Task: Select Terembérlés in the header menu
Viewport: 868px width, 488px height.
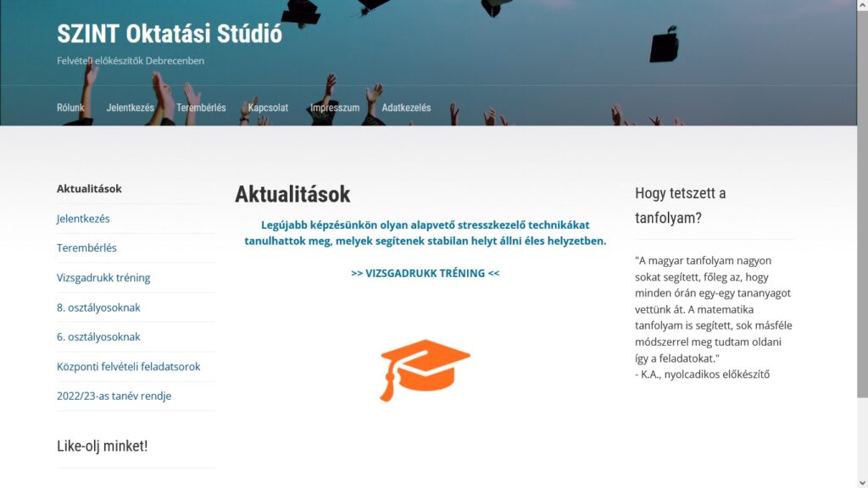Action: pos(201,108)
